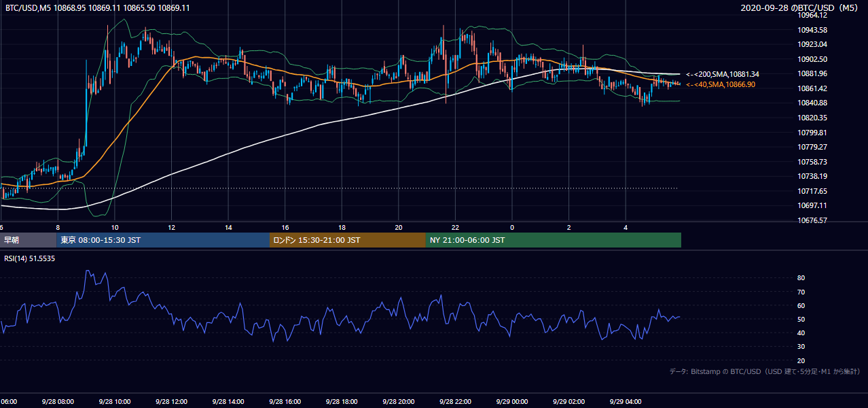Click the RSI scale value 30
This screenshot has width=868, height=408.
pos(801,347)
